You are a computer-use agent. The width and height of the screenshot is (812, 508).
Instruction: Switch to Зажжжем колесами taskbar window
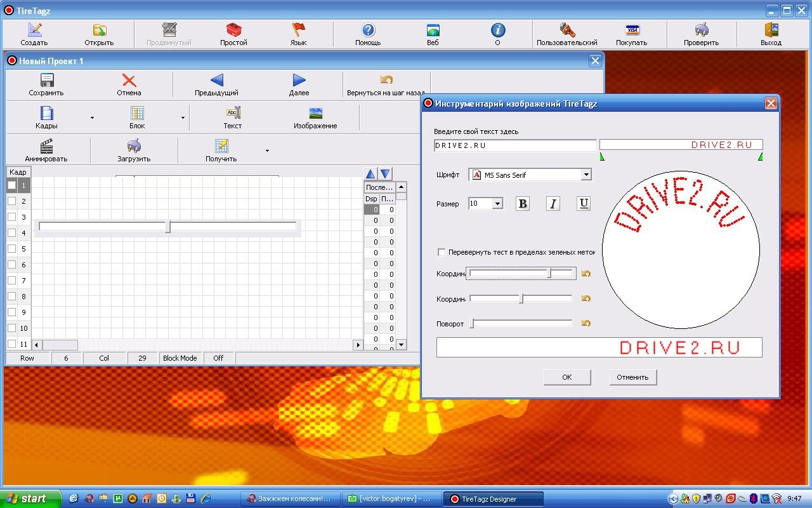coord(291,499)
